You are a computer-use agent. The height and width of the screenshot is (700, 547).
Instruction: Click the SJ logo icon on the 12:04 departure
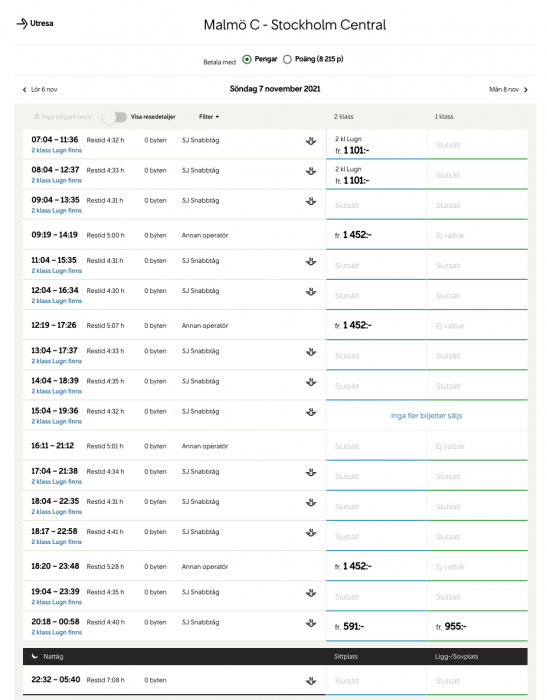[x=311, y=292]
